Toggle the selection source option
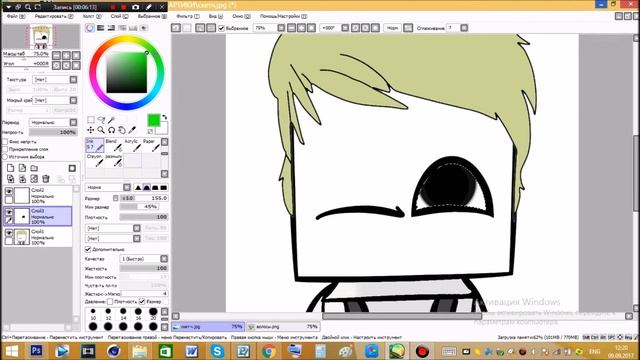The image size is (640, 360). coord(5,157)
